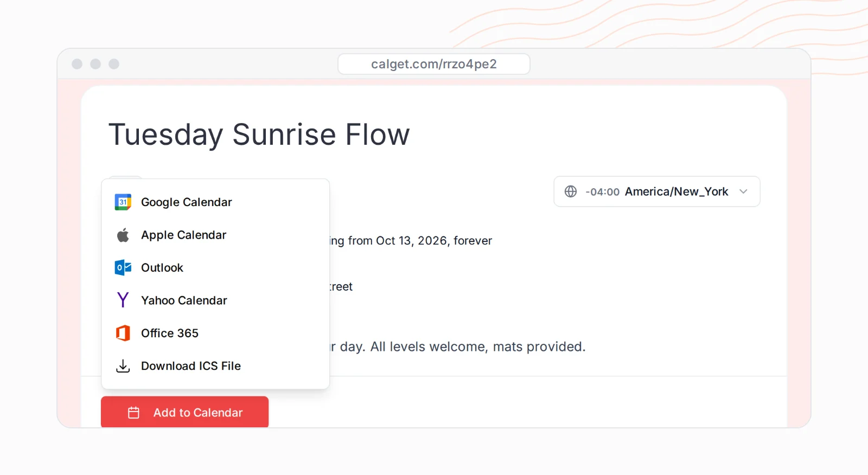Click the Tuesday Sunrise Flow title
868x475 pixels.
coord(259,134)
